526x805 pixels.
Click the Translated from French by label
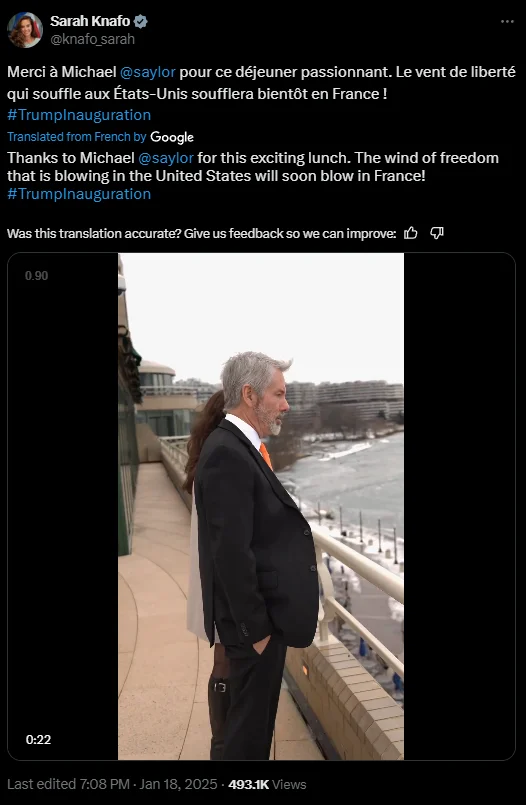coord(77,137)
